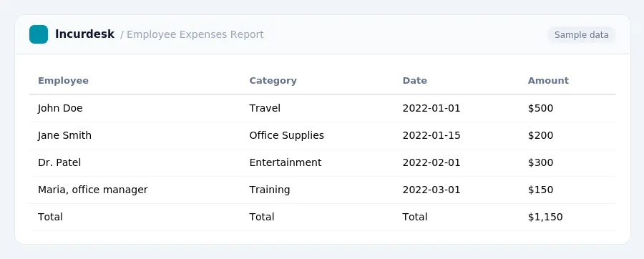644x259 pixels.
Task: Click the $300 amount
Action: click(540, 162)
